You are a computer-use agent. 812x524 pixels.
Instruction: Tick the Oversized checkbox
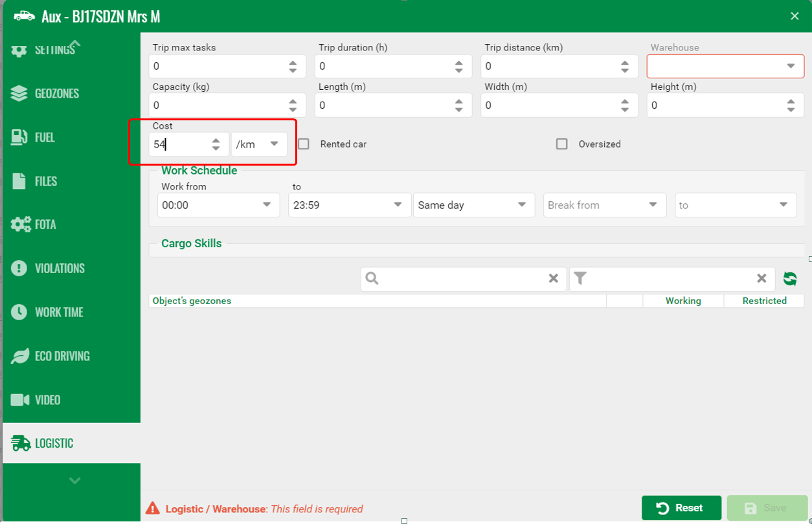tap(562, 144)
